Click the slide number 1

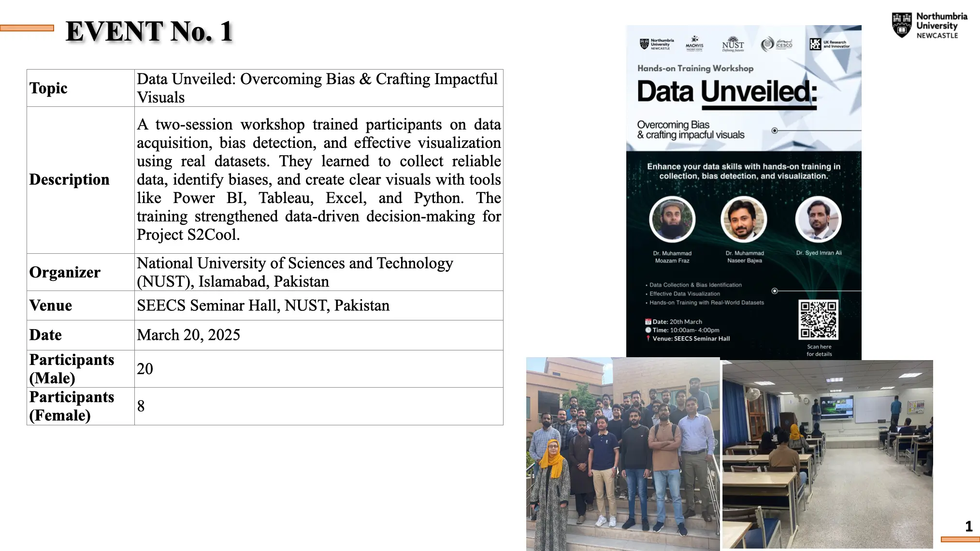pyautogui.click(x=968, y=526)
